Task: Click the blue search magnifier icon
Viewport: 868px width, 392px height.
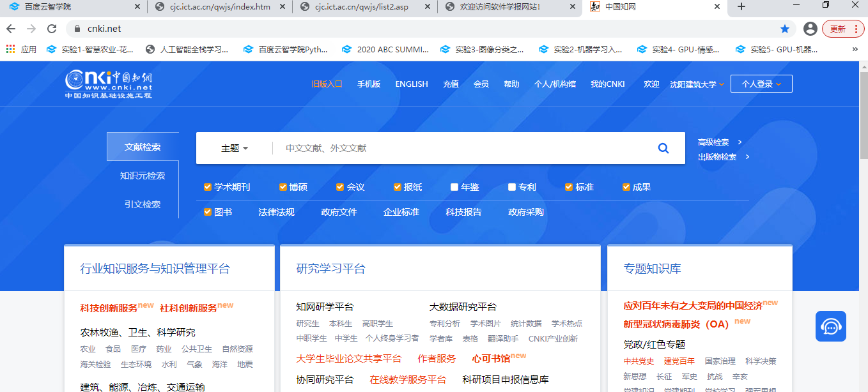Action: click(663, 148)
